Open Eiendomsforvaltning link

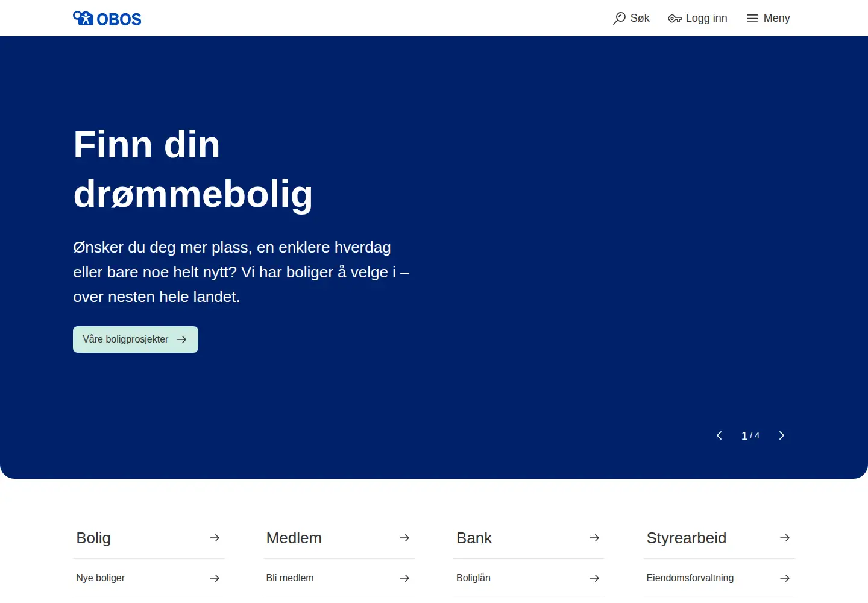719,578
